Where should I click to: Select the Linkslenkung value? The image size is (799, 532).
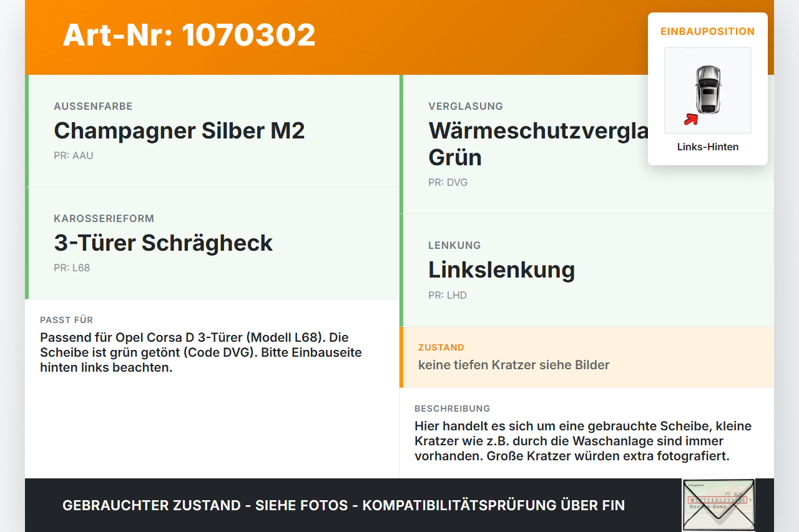(x=501, y=270)
